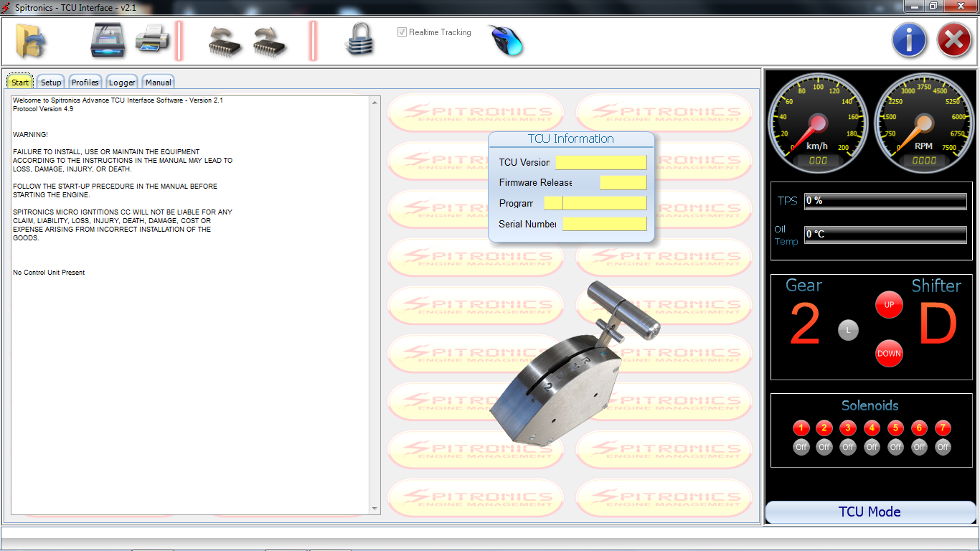Image resolution: width=980 pixels, height=551 pixels.
Task: Save using the disk drive icon
Action: click(x=108, y=40)
